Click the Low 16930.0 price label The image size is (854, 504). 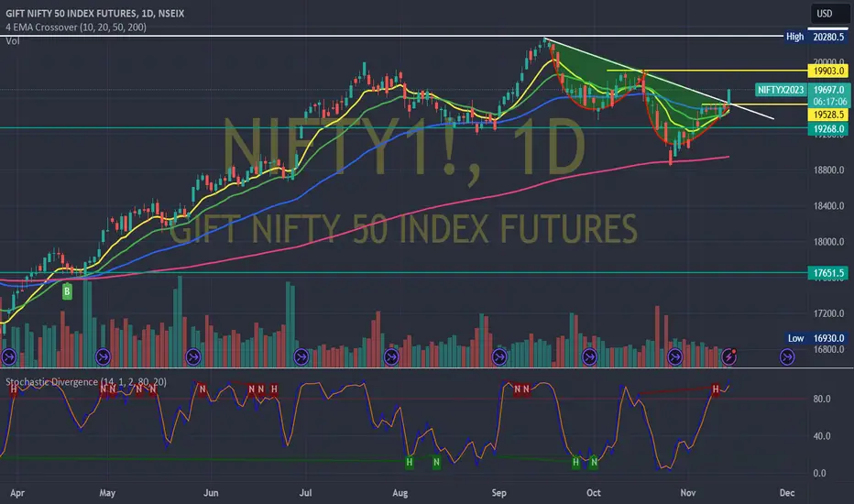(x=816, y=338)
